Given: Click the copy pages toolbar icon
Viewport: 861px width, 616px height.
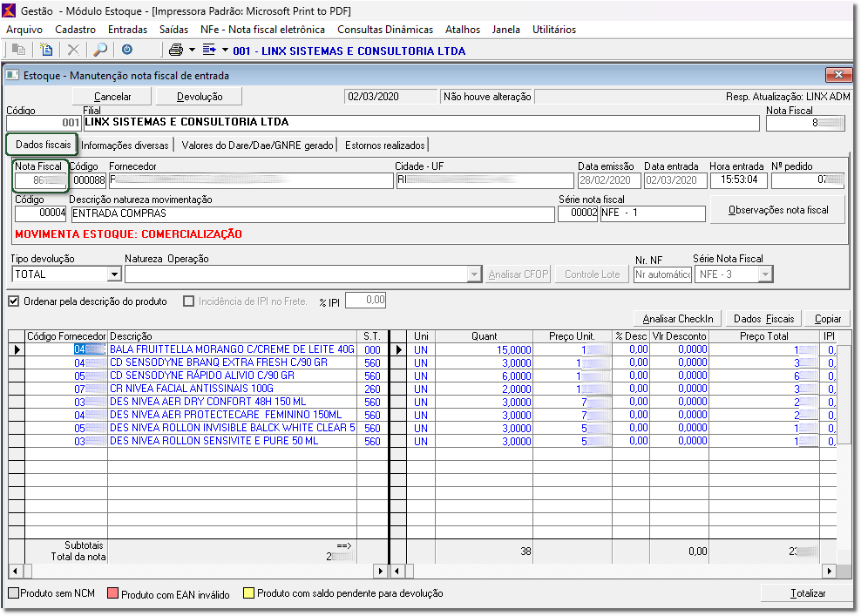Looking at the screenshot, I should point(18,51).
